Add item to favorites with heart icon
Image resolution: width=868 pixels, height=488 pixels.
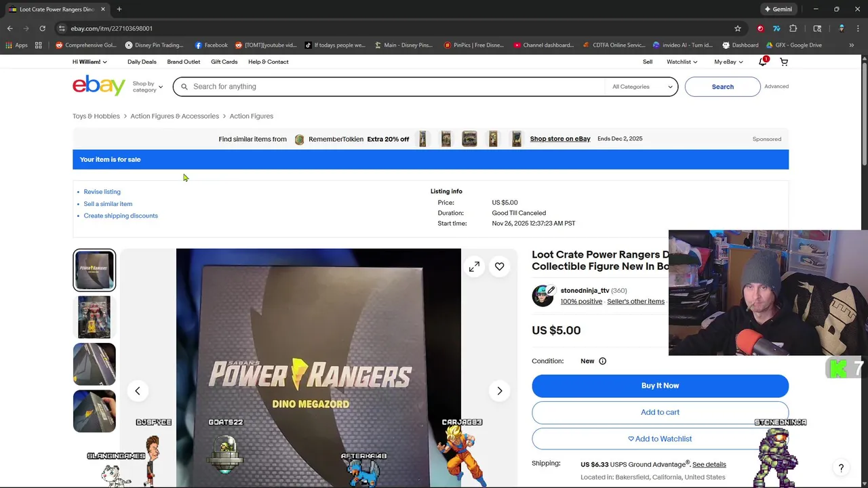click(499, 267)
